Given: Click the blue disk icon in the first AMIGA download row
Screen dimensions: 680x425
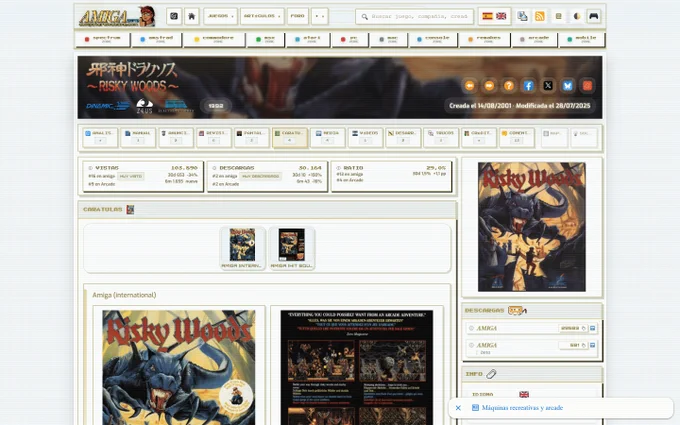Looking at the screenshot, I should (593, 328).
